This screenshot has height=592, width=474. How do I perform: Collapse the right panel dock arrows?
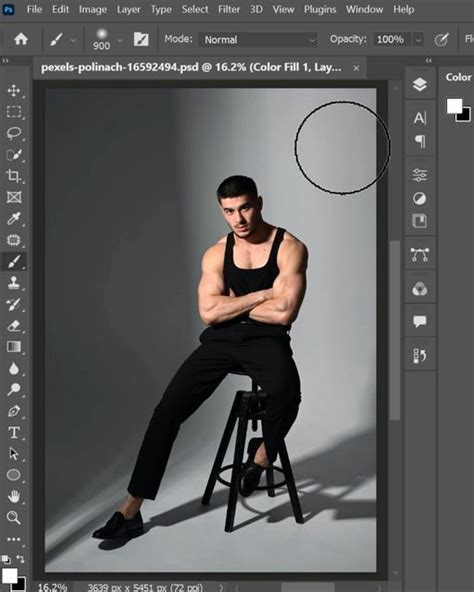click(x=428, y=60)
